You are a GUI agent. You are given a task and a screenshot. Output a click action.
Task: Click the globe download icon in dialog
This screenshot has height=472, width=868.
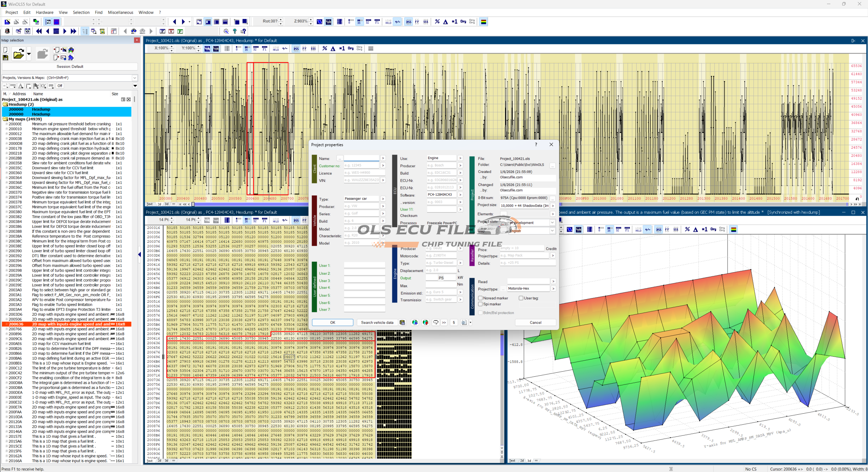click(415, 322)
